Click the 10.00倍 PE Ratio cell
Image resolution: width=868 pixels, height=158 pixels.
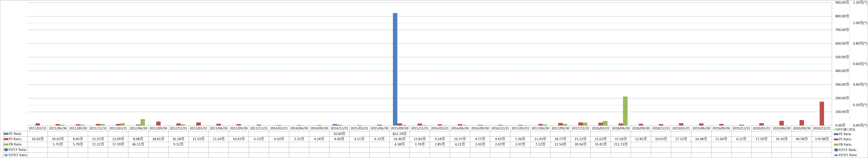339,134
